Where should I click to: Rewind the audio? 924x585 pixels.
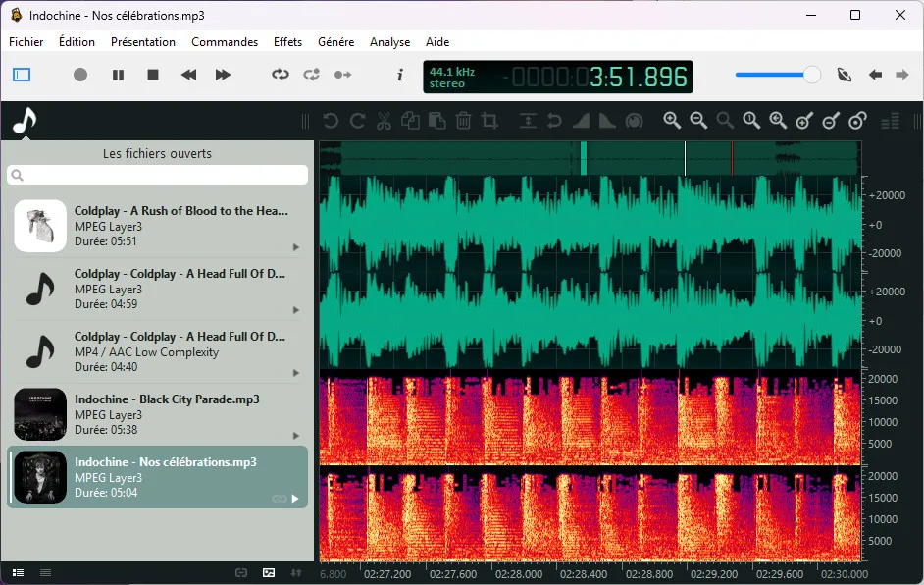click(188, 75)
